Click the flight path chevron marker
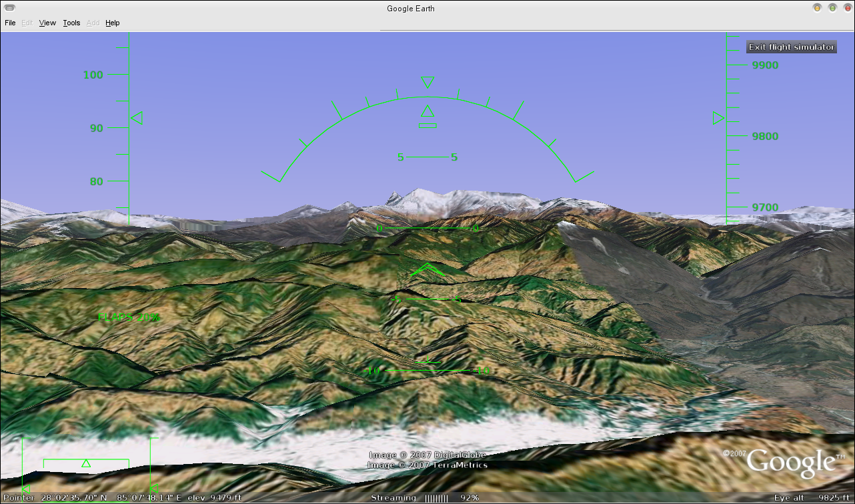Image resolution: width=855 pixels, height=504 pixels. [x=427, y=269]
